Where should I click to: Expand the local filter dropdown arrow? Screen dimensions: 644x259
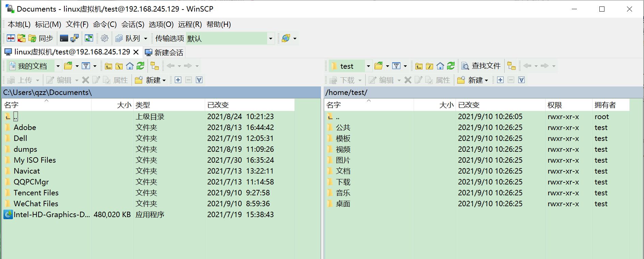(95, 66)
